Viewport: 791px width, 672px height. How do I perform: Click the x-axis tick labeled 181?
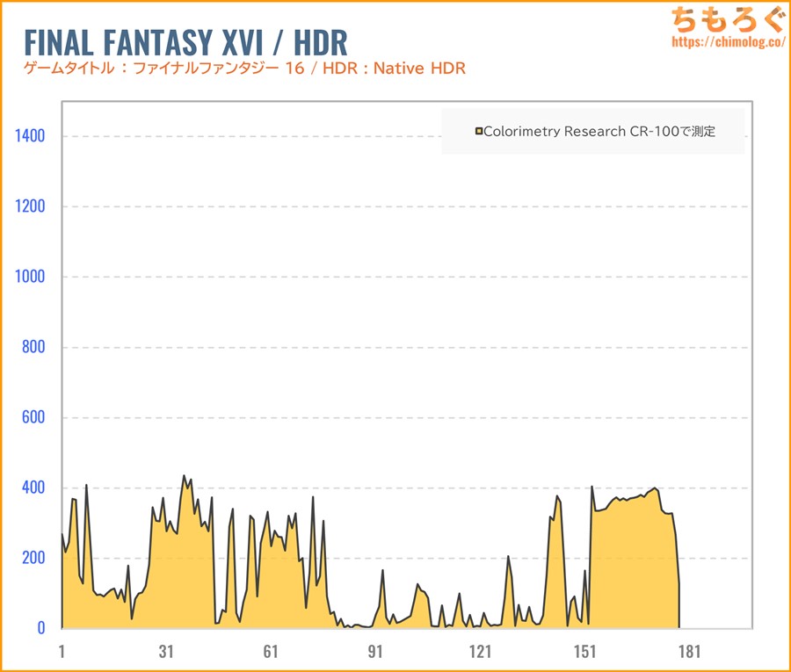point(689,651)
